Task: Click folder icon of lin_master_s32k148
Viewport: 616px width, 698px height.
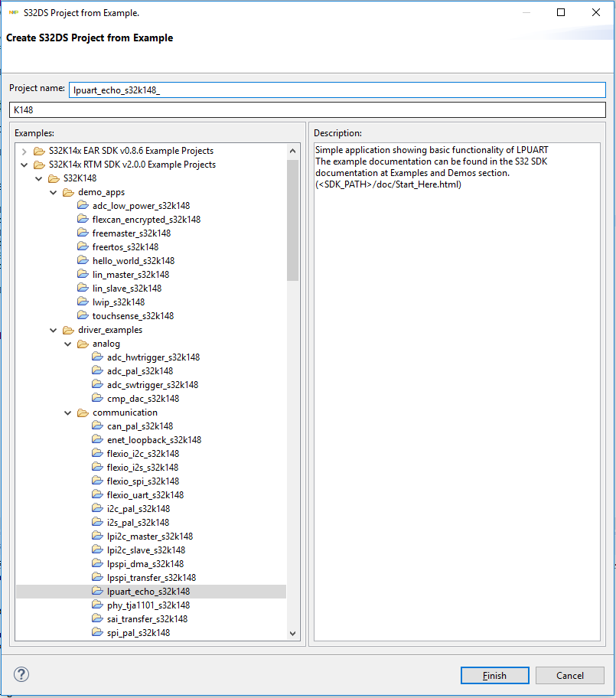Action: click(83, 274)
